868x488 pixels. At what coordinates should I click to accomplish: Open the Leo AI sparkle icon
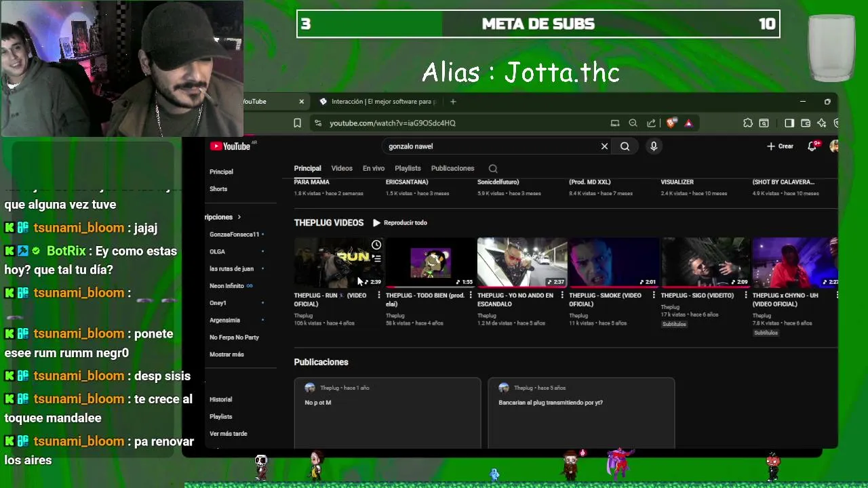point(822,123)
